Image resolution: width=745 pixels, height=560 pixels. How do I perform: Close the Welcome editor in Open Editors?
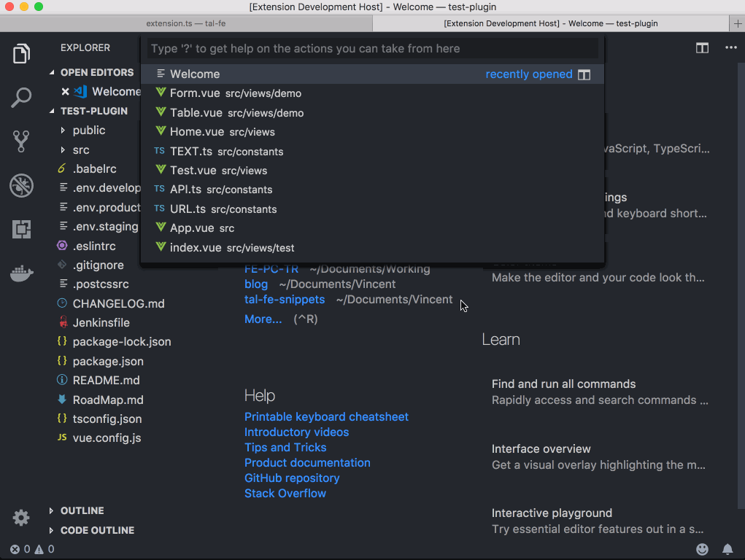coord(65,91)
